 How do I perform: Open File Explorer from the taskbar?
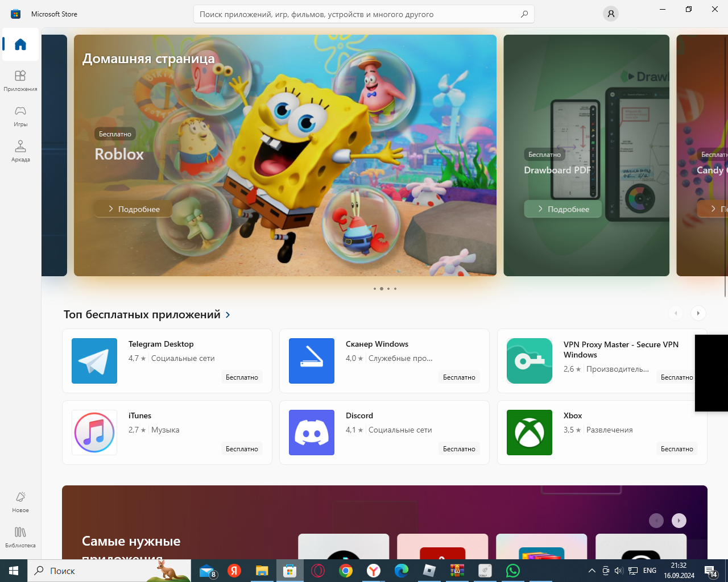tap(262, 571)
